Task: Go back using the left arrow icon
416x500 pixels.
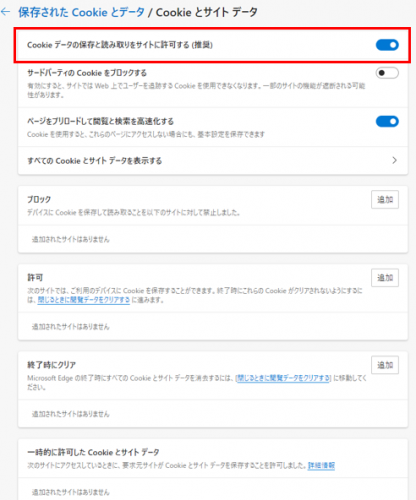Action: 6,12
